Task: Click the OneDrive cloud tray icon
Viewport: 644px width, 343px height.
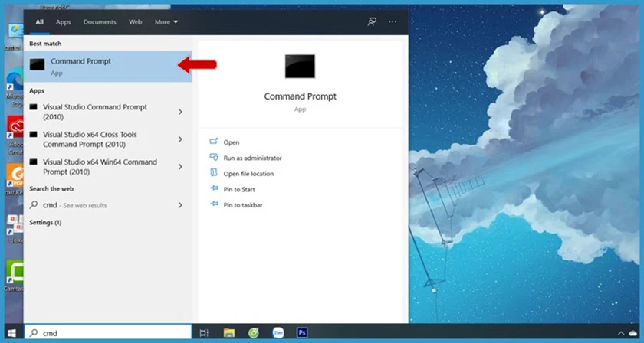Action: (x=633, y=334)
